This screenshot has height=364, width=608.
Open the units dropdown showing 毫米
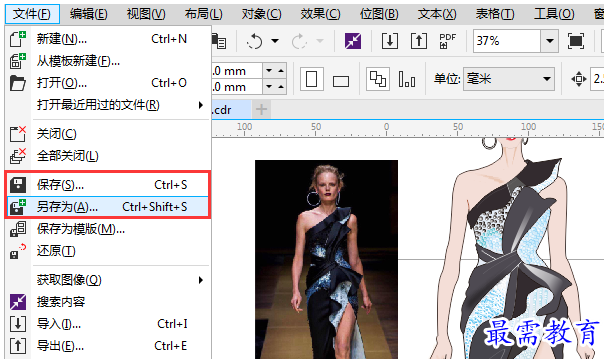509,79
